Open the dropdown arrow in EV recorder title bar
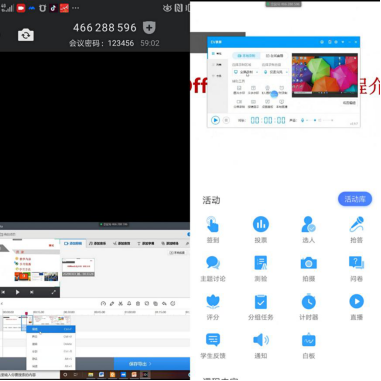 pyautogui.click(x=343, y=42)
